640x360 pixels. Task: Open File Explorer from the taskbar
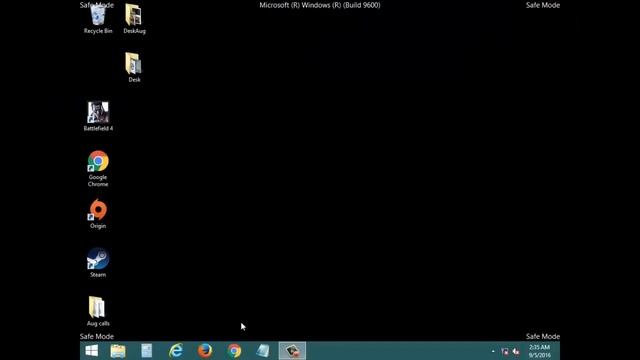click(118, 351)
